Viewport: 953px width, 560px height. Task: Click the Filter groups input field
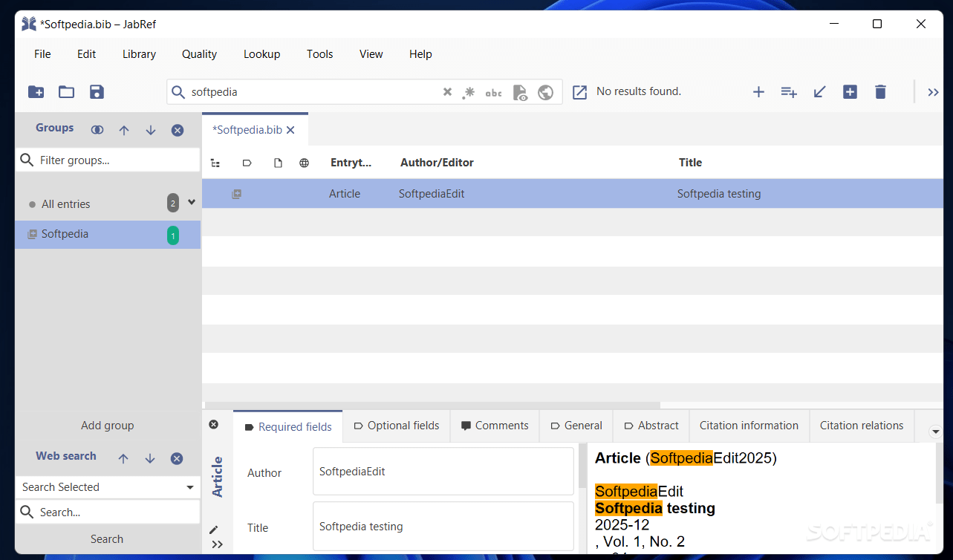[108, 160]
